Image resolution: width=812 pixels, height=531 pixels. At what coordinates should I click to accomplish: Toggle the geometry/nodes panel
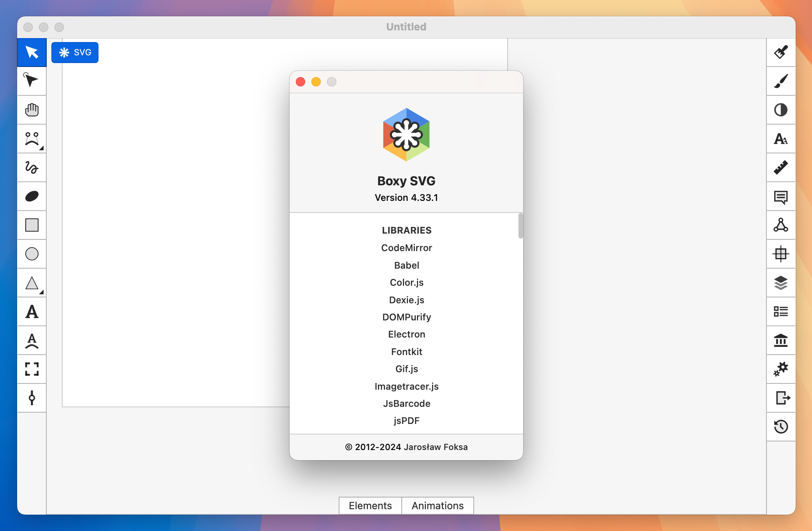coord(780,225)
